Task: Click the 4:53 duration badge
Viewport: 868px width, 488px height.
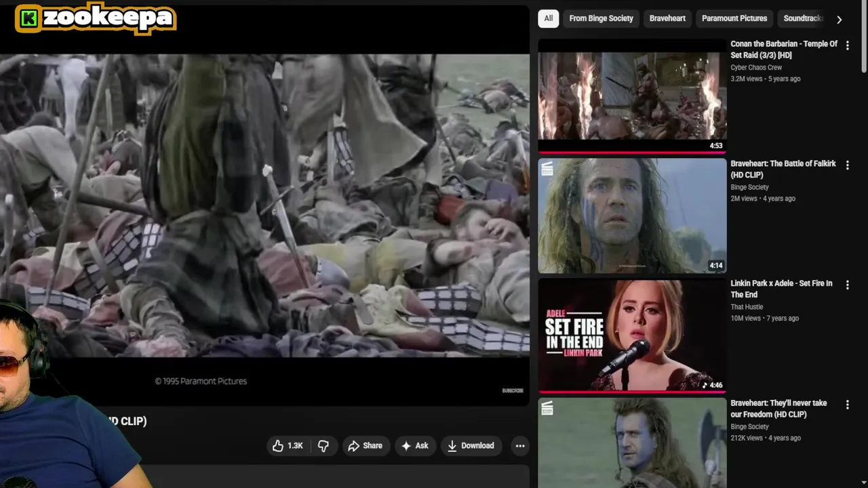Action: pos(716,146)
